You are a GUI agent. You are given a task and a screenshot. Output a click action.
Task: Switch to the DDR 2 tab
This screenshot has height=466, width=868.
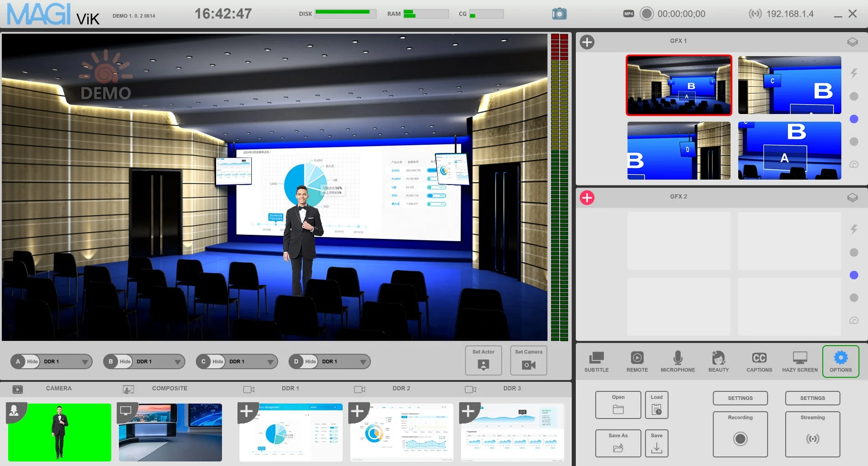[x=401, y=389]
